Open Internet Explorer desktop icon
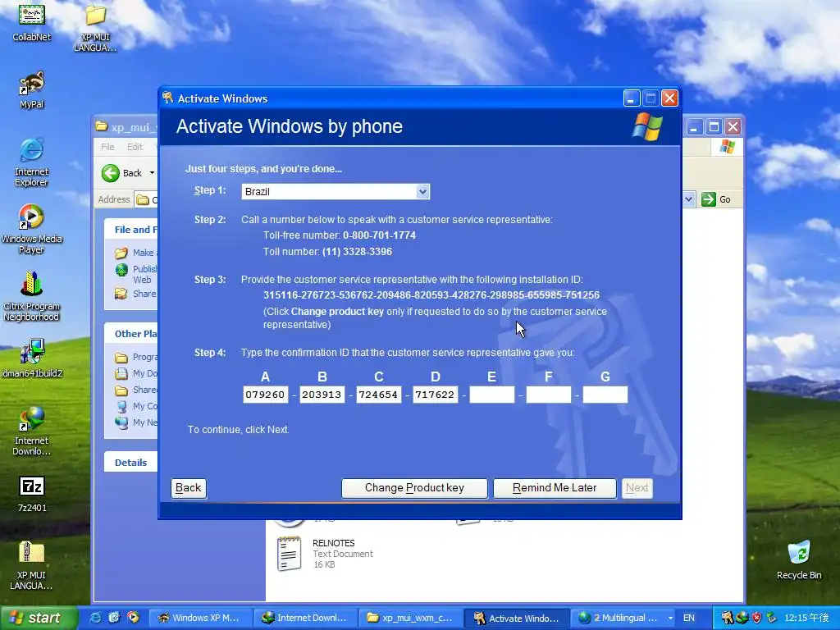 pos(32,162)
